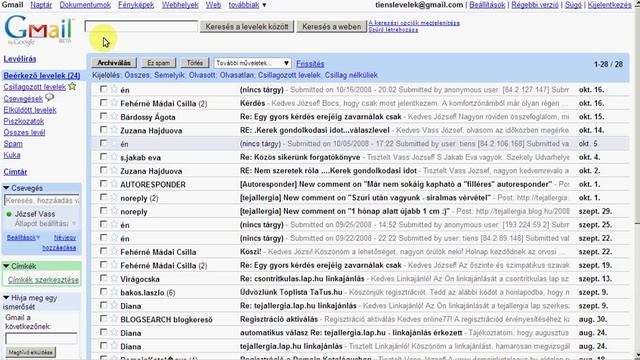Click the Levélírás link
Image resolution: width=640 pixels, height=360 pixels.
click(20, 59)
